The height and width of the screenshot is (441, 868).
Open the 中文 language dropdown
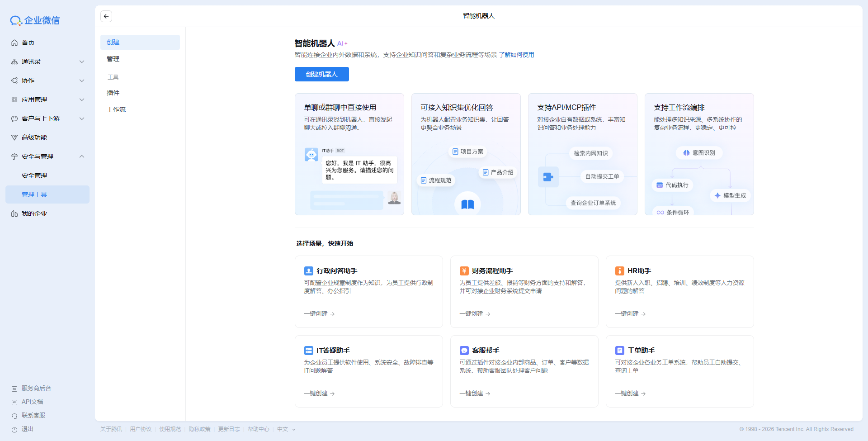pyautogui.click(x=286, y=429)
